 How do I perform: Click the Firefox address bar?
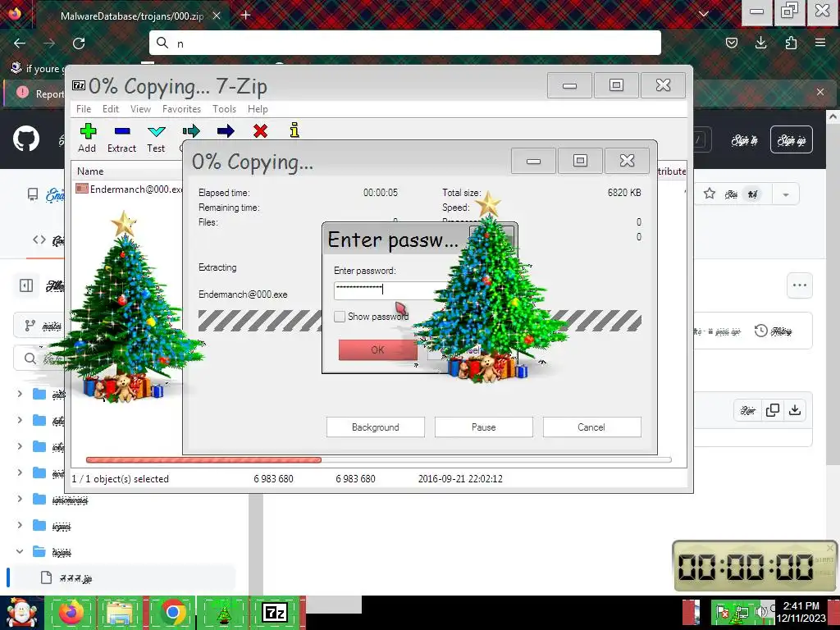click(405, 43)
